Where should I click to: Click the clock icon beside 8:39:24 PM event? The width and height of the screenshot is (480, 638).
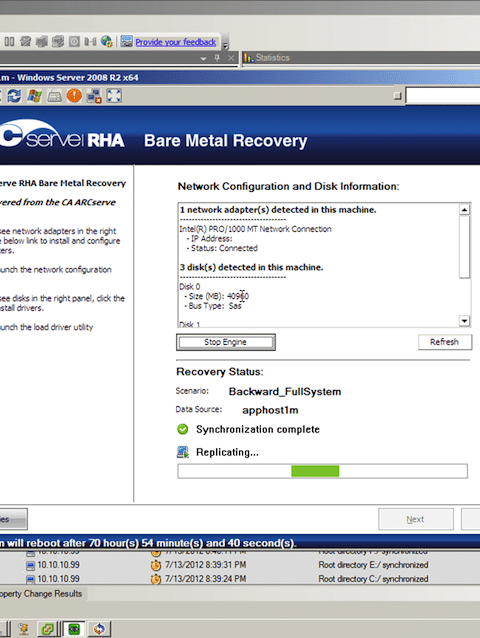[156, 579]
